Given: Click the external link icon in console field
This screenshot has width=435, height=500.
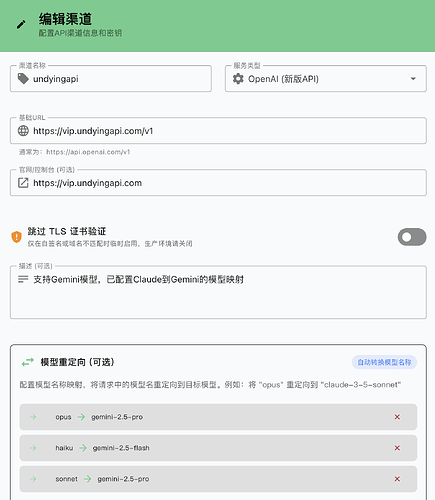Looking at the screenshot, I should click(x=23, y=183).
